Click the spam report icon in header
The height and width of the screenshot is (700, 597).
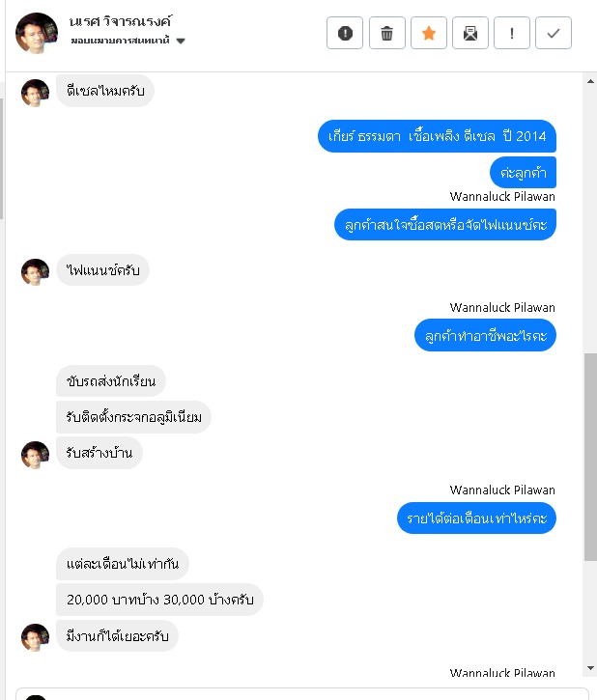point(345,33)
